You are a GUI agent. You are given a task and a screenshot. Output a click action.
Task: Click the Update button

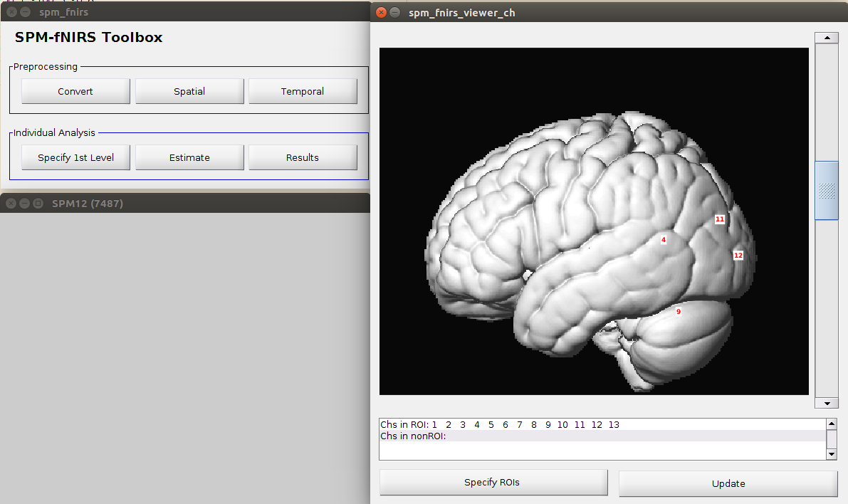point(728,483)
